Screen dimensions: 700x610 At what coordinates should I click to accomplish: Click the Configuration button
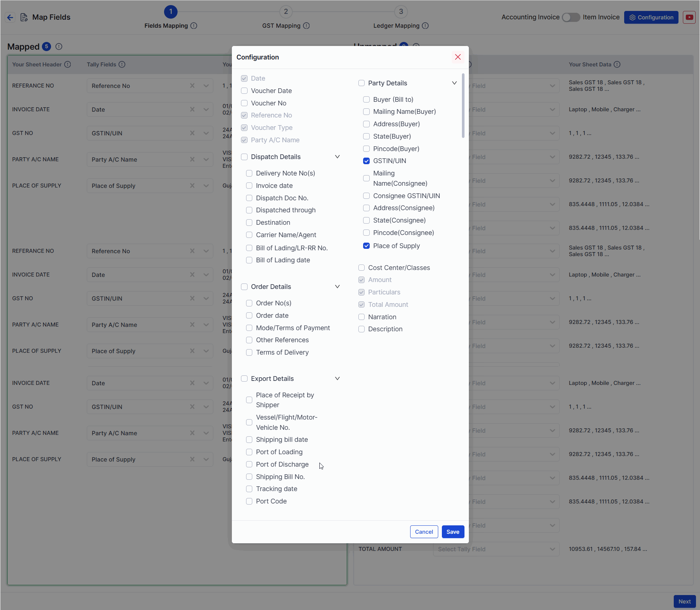651,17
